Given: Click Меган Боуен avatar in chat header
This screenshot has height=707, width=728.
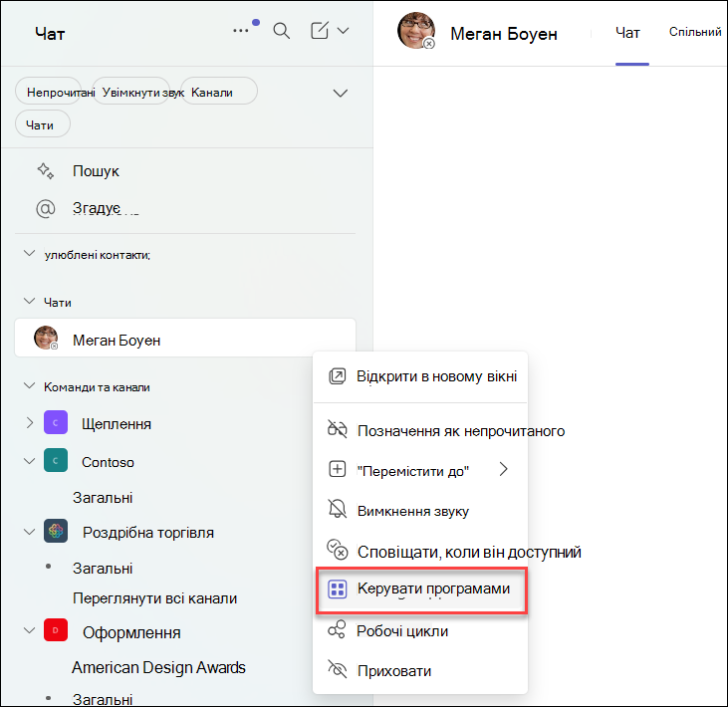Looking at the screenshot, I should click(x=416, y=31).
